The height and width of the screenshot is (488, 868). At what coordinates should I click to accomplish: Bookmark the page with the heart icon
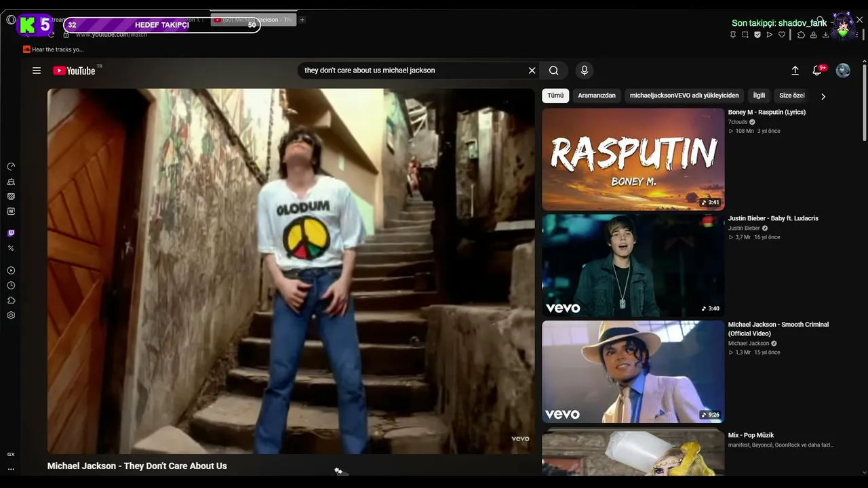782,35
